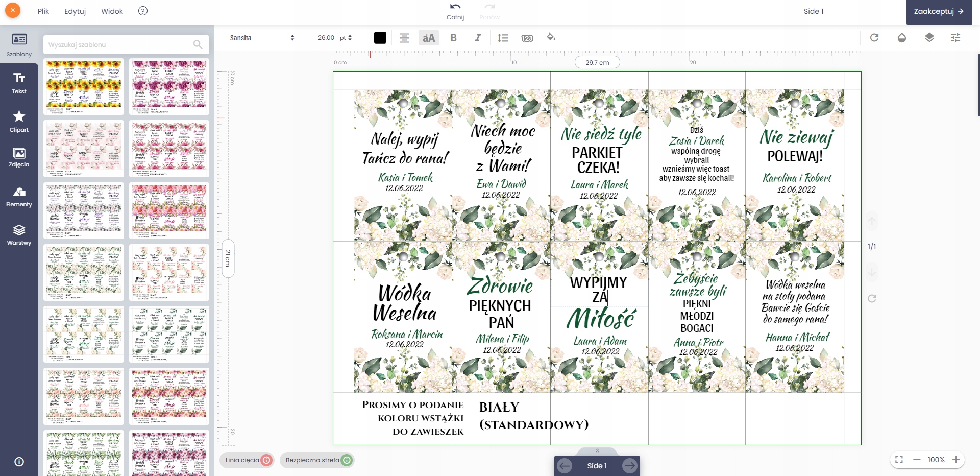This screenshot has height=476, width=980.
Task: Click the Cofnij undo arrow
Action: coord(455,7)
